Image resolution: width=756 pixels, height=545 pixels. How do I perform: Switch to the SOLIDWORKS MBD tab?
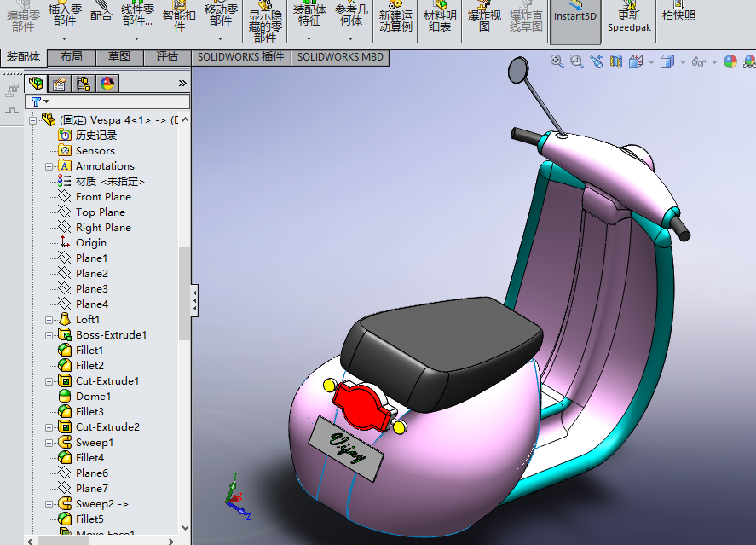pyautogui.click(x=340, y=57)
